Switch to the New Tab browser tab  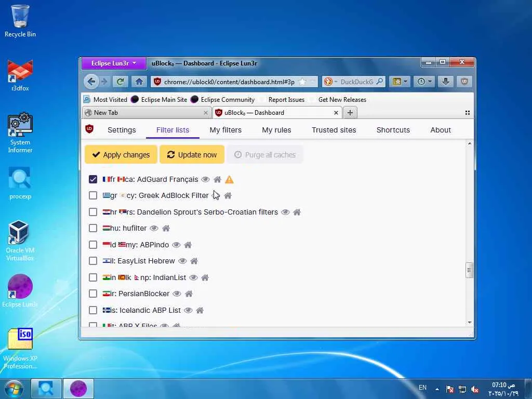tap(147, 113)
